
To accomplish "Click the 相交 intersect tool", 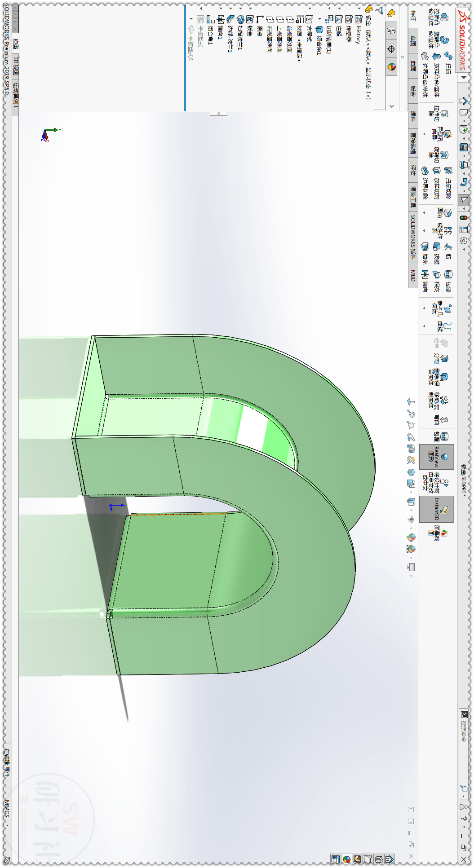I will click(x=436, y=281).
